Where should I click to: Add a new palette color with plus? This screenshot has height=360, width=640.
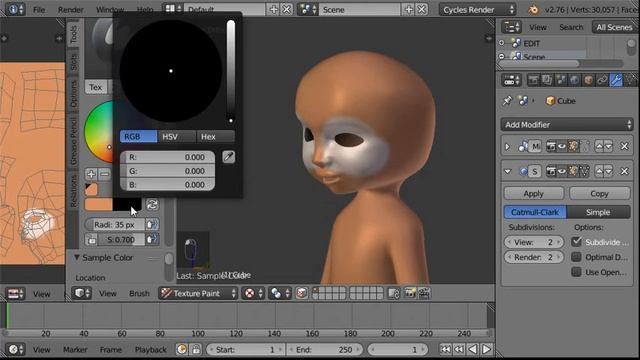pos(91,174)
